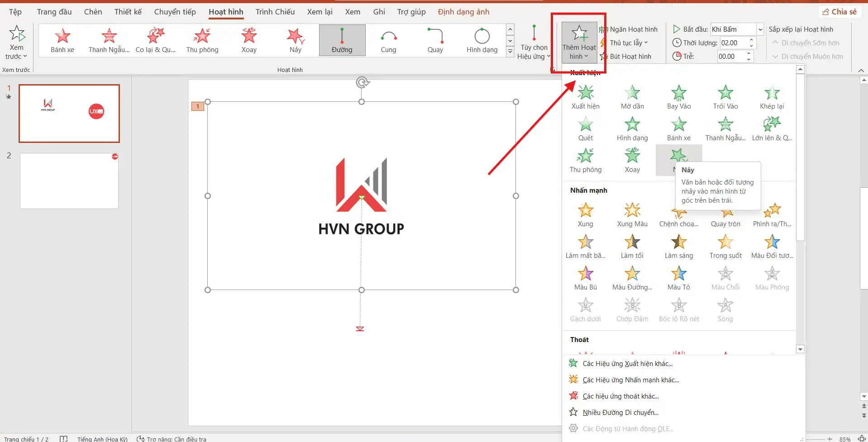Add the Xung emphasis effect

click(x=586, y=215)
